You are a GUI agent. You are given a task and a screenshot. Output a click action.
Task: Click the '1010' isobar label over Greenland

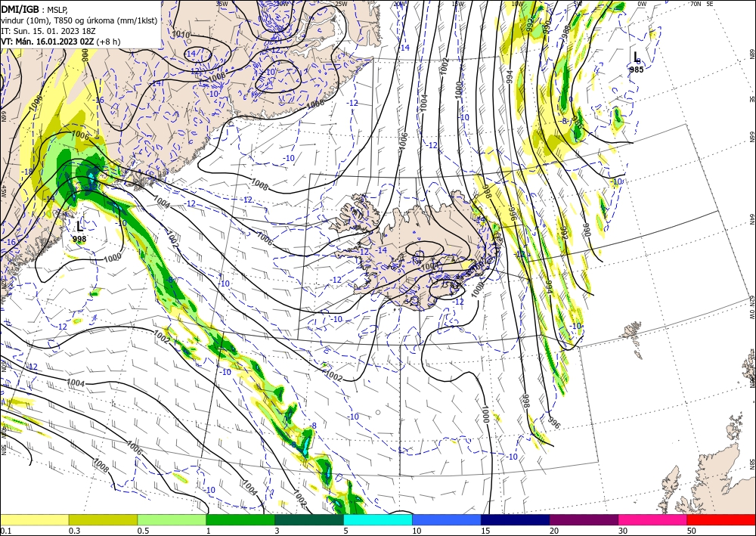point(181,35)
